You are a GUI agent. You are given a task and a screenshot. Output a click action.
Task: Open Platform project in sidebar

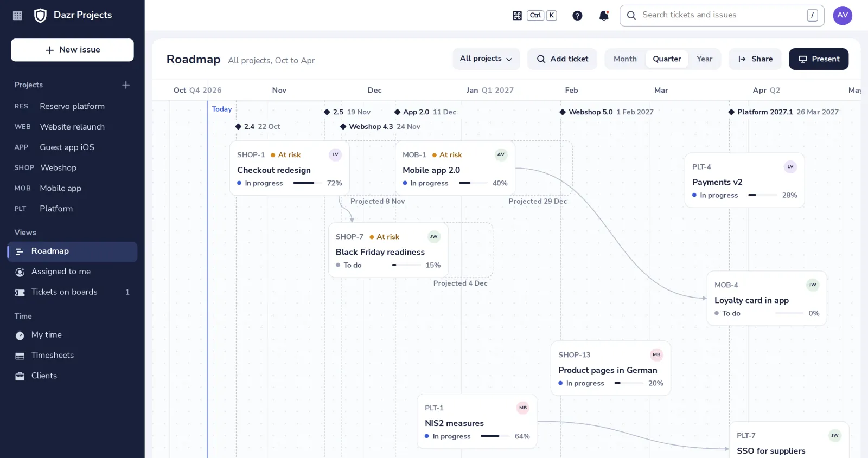point(72,209)
